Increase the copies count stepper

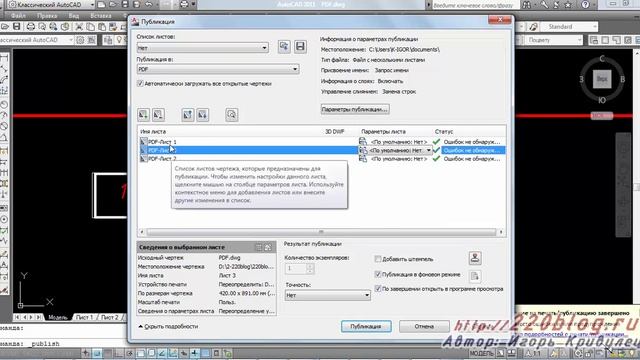tap(310, 266)
